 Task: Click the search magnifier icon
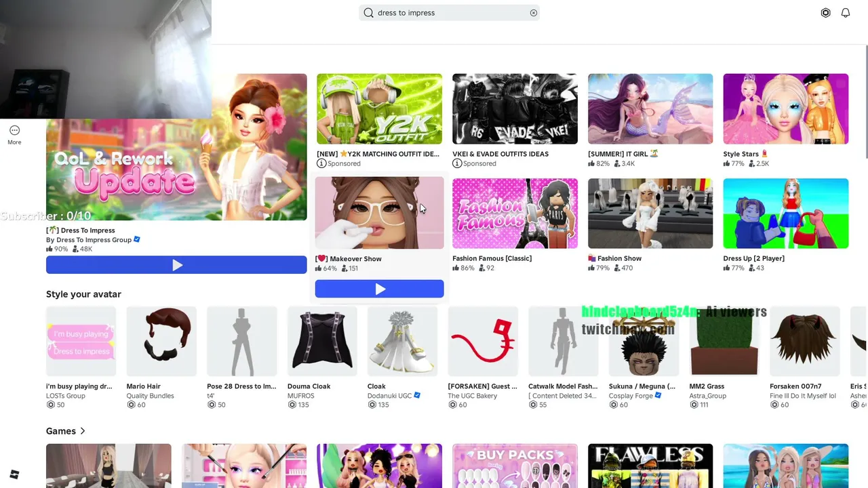(x=369, y=13)
